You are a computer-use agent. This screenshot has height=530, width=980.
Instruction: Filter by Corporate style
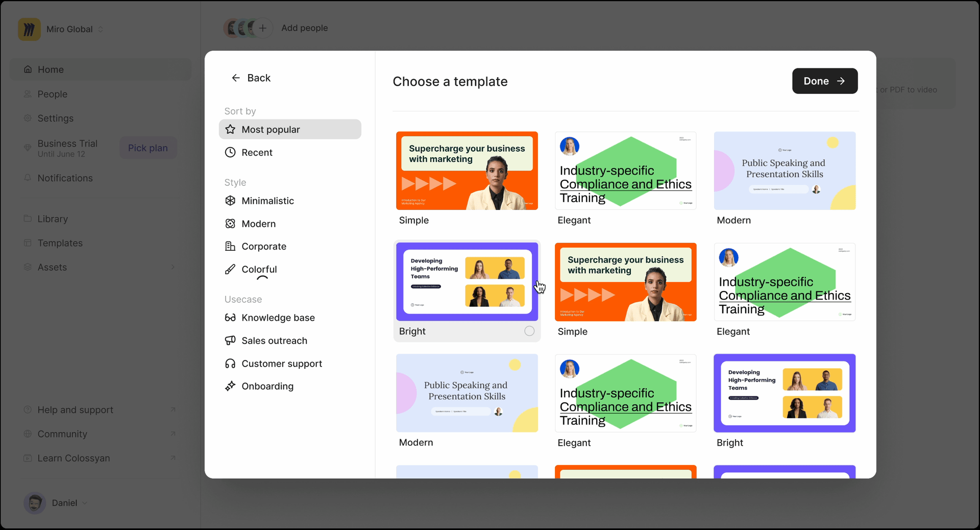click(290, 246)
